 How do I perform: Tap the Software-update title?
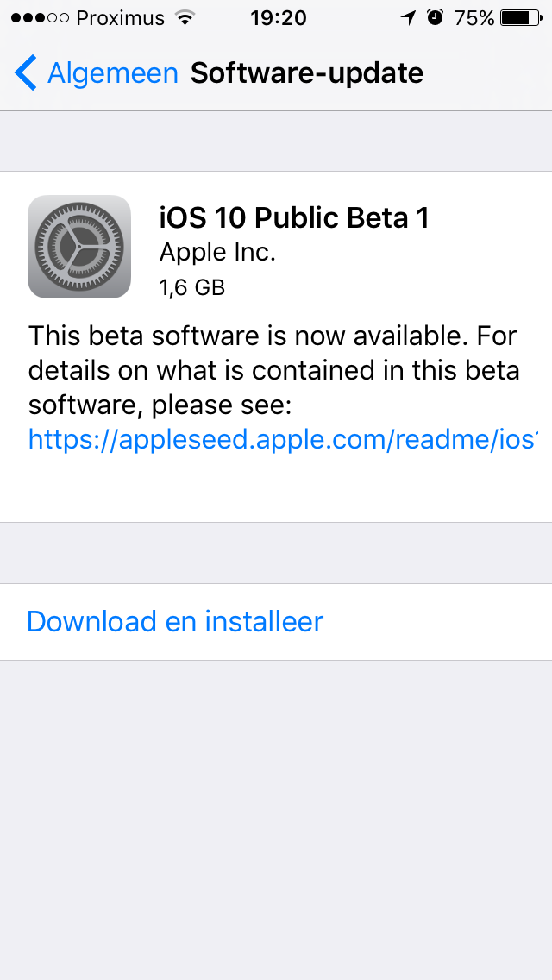tap(307, 73)
